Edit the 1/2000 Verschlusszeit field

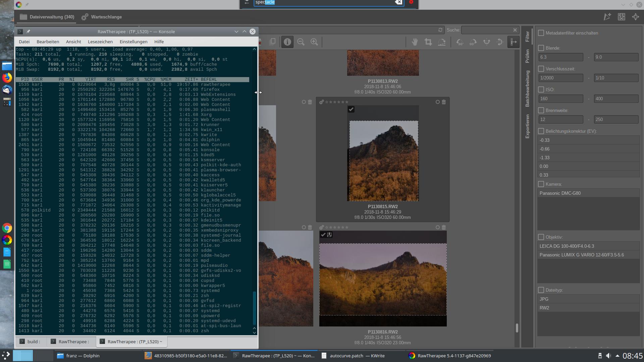tap(560, 78)
